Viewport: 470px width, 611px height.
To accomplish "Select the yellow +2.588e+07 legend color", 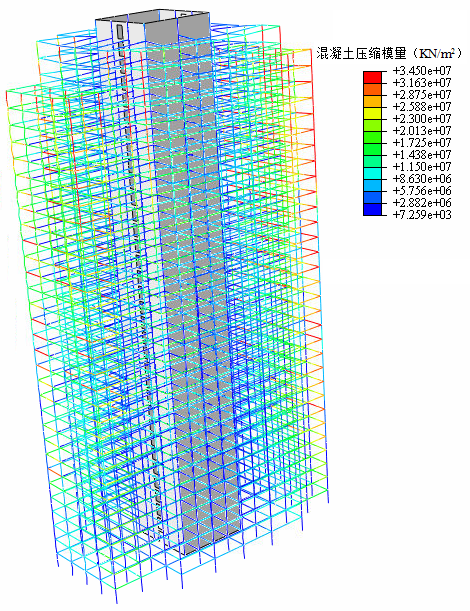I will pos(372,113).
